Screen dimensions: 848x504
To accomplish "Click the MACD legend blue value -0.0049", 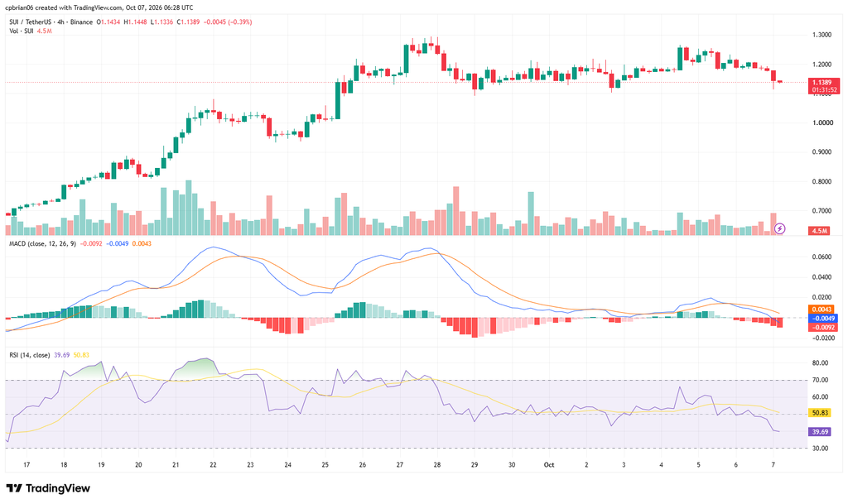I will (118, 243).
